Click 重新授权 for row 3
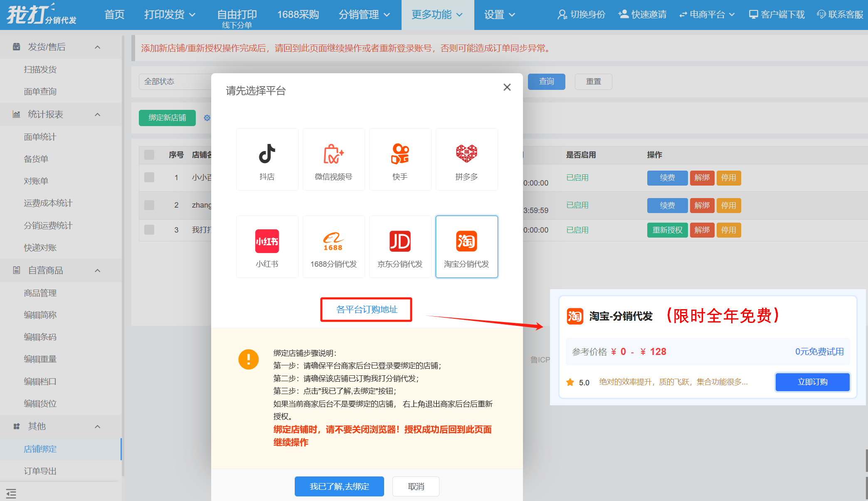 click(x=667, y=230)
